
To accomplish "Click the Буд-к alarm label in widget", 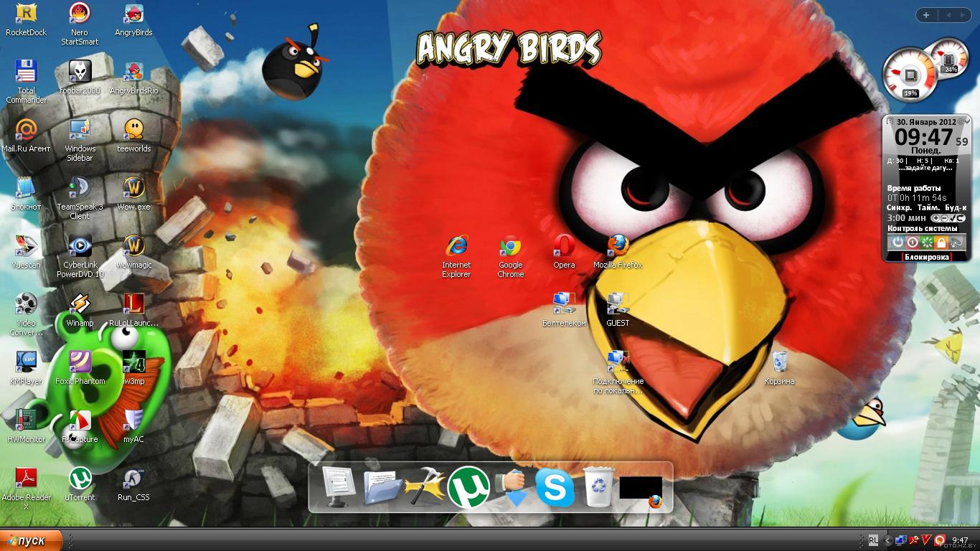I will click(955, 207).
